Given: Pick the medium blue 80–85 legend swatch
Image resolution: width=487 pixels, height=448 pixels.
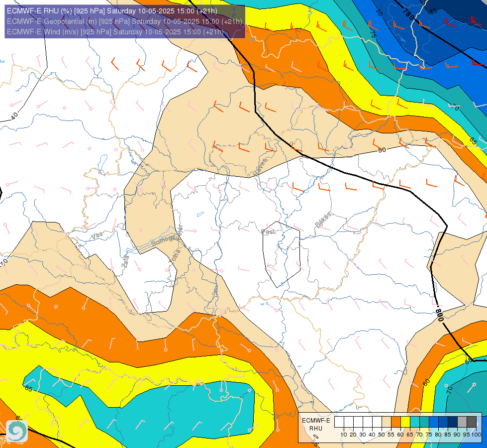Looking at the screenshot, I should 443,422.
